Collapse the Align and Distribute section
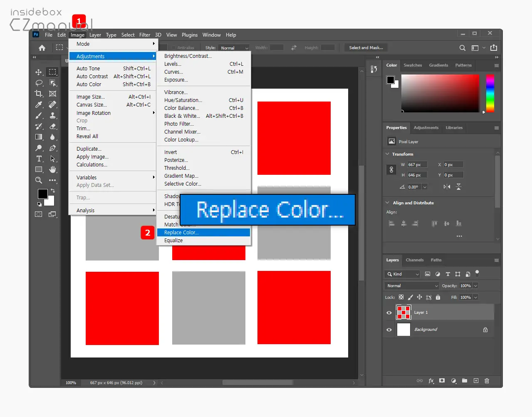This screenshot has width=532, height=417. tap(388, 203)
